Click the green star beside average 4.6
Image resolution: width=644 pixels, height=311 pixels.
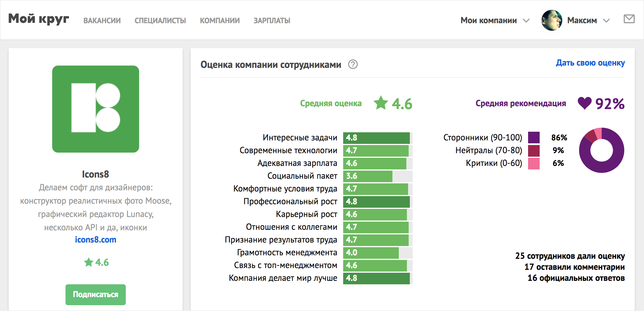click(x=381, y=103)
